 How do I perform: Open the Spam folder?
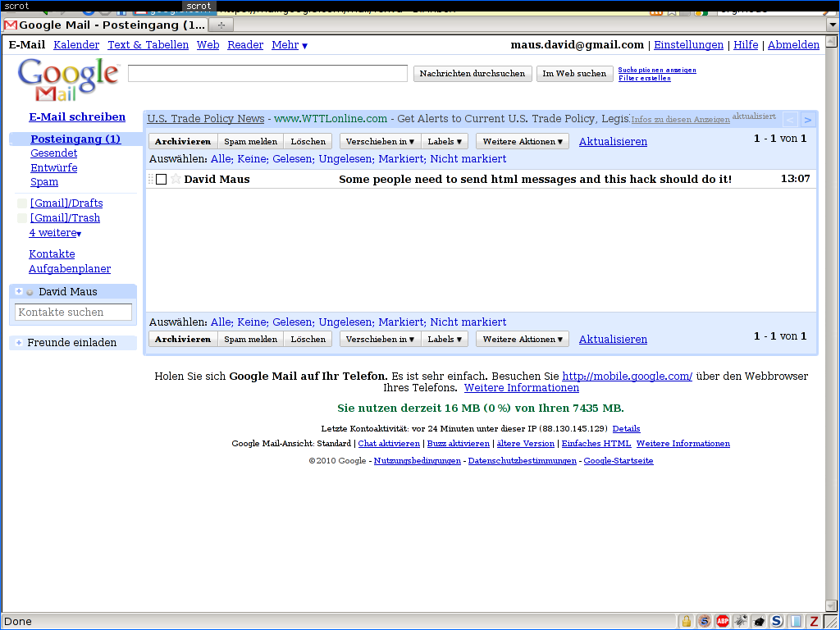pyautogui.click(x=44, y=182)
